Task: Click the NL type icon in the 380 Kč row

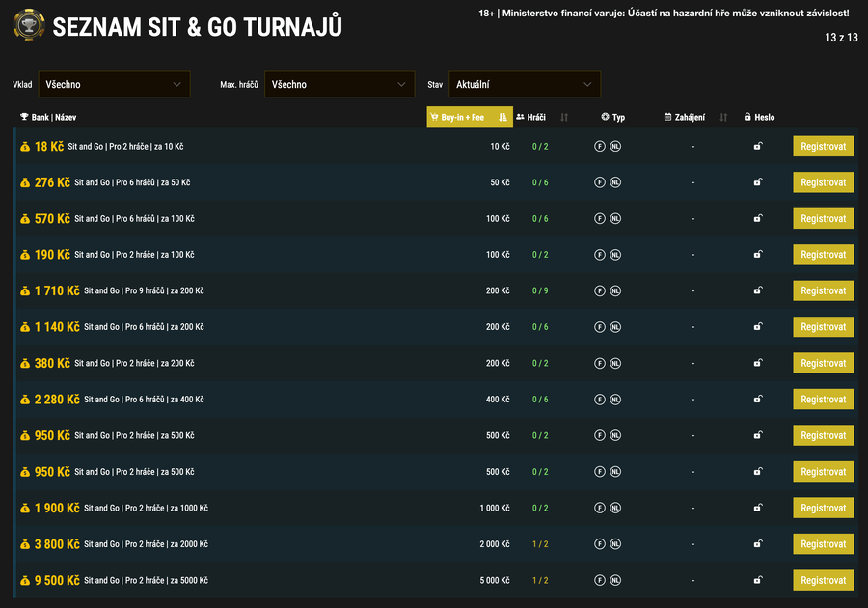Action: click(x=615, y=363)
